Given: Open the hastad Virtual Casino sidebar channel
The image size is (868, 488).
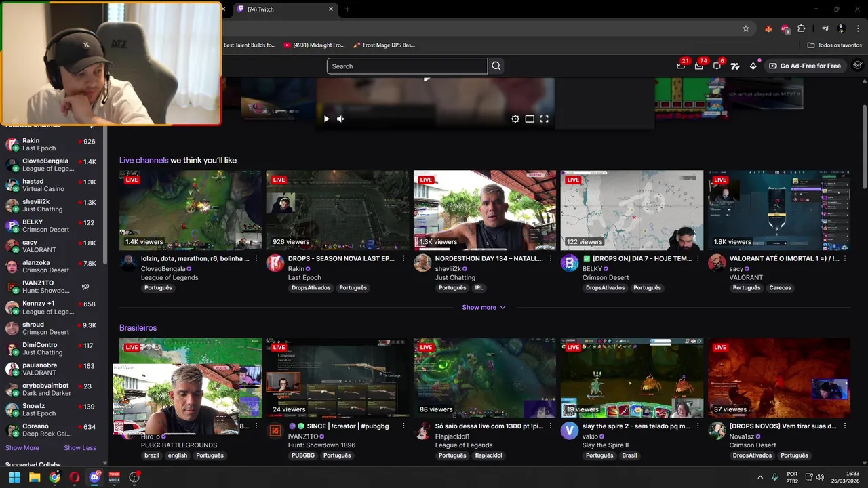Looking at the screenshot, I should (x=51, y=185).
